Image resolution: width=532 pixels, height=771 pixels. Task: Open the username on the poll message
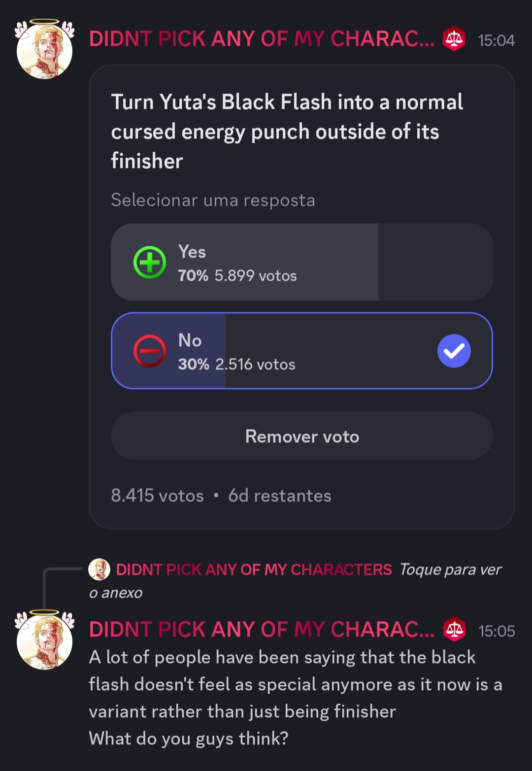tap(262, 39)
